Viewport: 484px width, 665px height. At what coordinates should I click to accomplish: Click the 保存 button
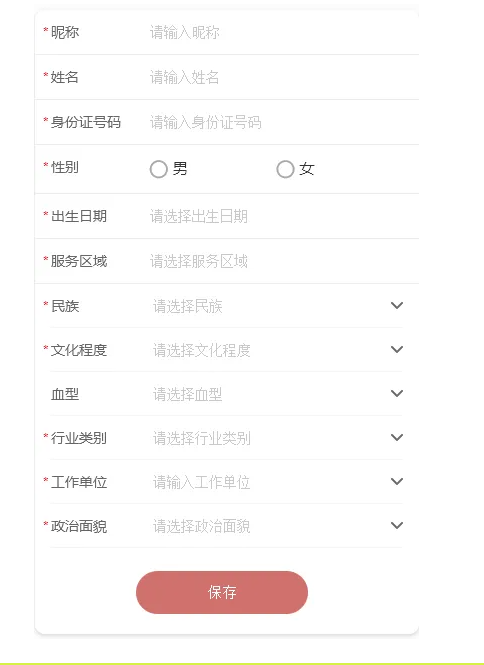(222, 592)
